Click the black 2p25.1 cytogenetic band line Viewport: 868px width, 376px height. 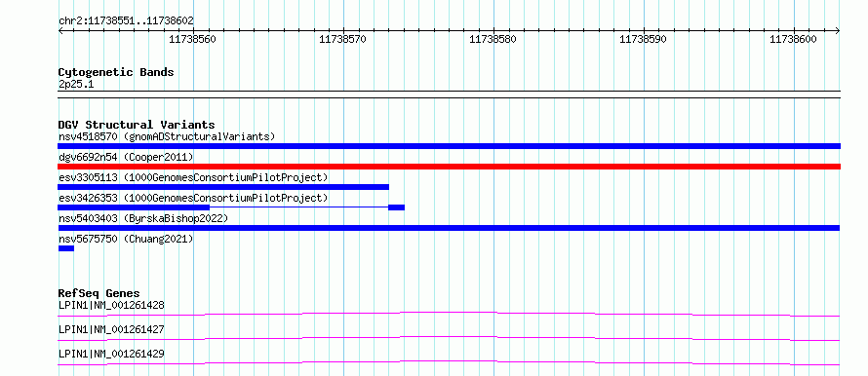coord(449,94)
